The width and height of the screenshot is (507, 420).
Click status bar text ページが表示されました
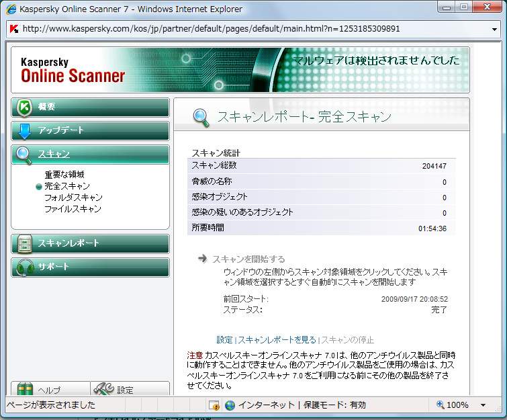click(51, 405)
